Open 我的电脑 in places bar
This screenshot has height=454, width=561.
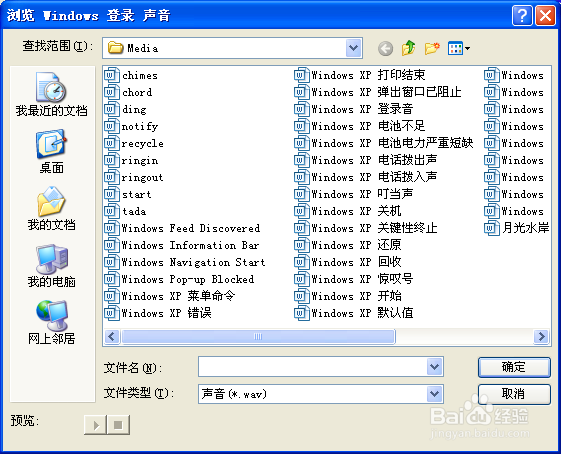coord(52,266)
